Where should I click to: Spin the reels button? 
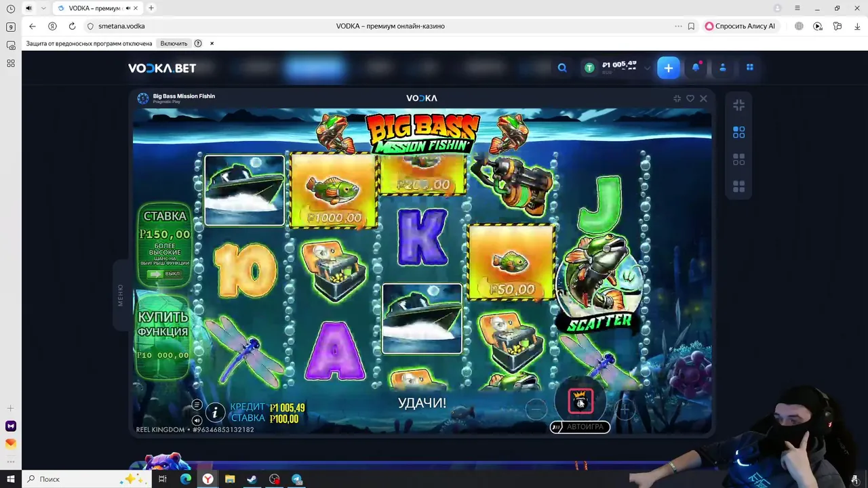pos(580,401)
